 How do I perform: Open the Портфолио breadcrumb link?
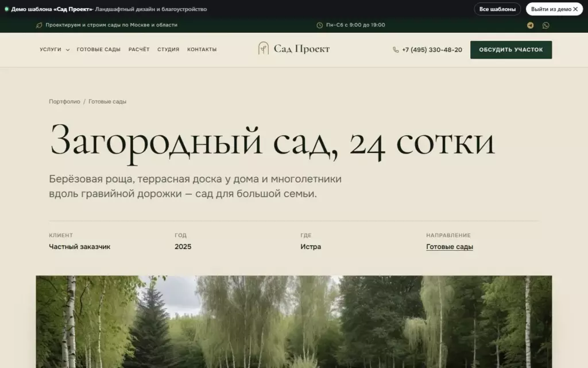[x=64, y=101]
